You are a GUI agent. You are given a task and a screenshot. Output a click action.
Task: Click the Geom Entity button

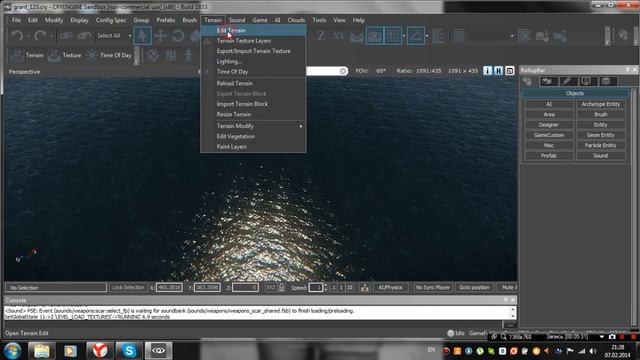click(x=600, y=135)
